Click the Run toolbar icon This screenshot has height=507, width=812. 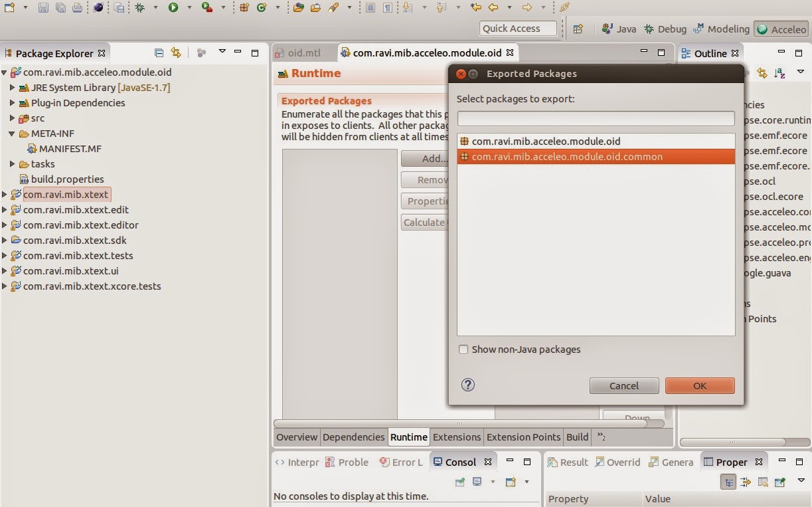[x=173, y=8]
